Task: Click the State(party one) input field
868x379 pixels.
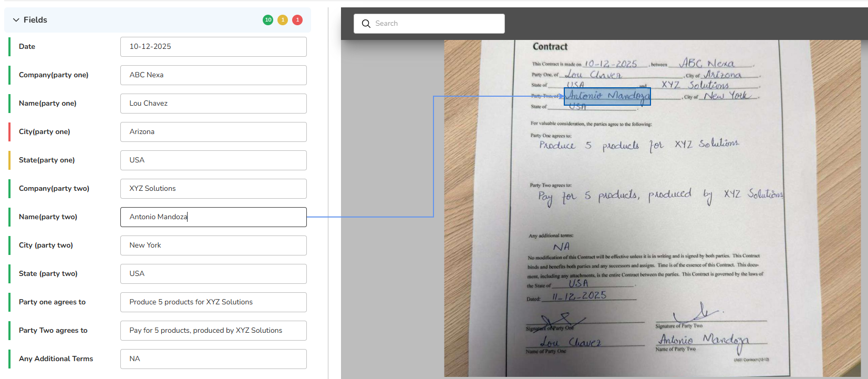Action: 213,160
